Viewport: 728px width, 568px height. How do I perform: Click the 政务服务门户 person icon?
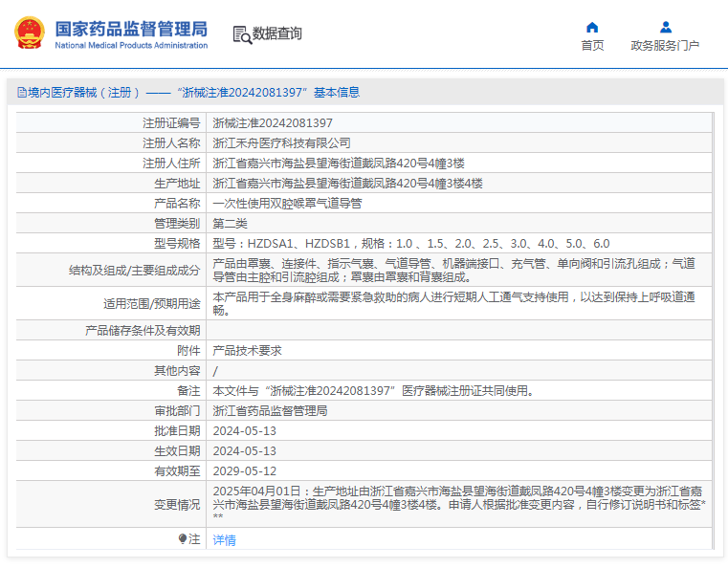tap(665, 28)
